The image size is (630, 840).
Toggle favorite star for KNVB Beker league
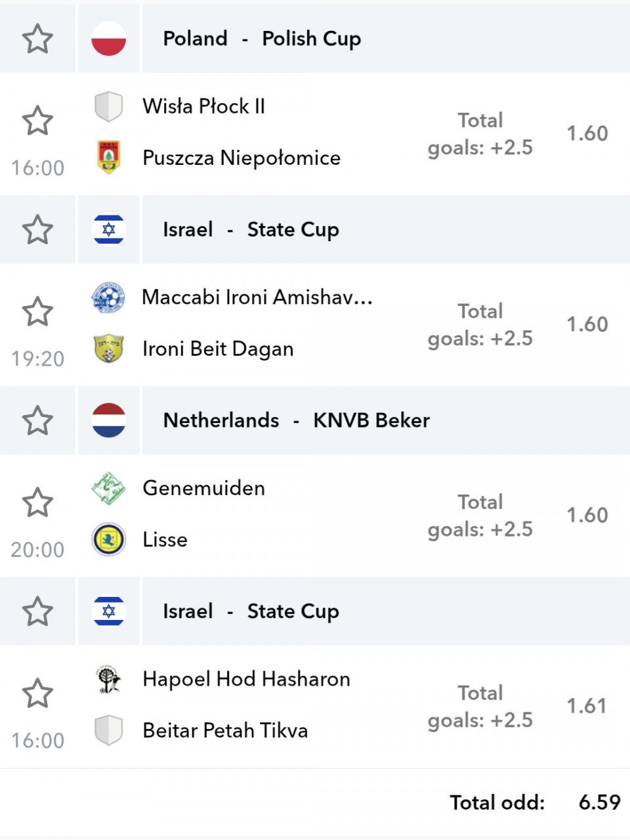pos(37,420)
